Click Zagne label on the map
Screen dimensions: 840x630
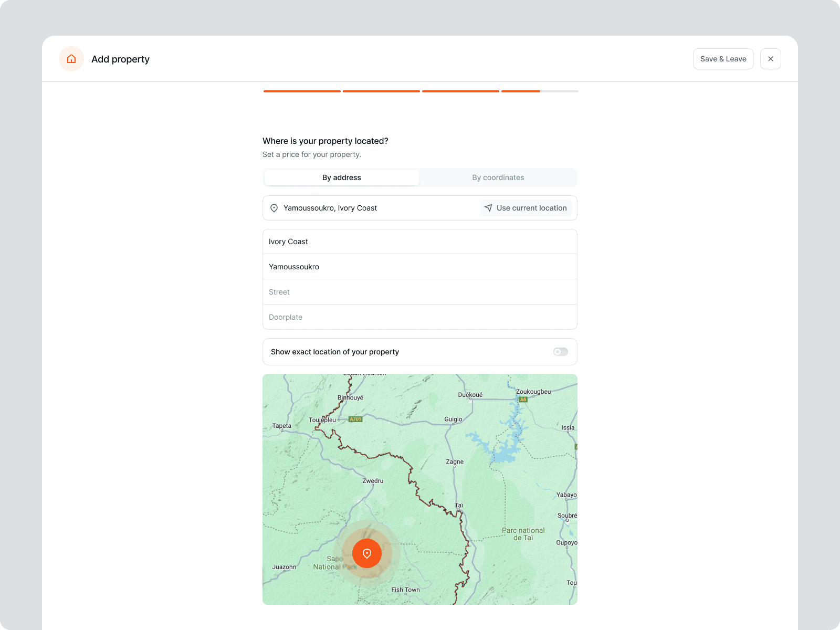pyautogui.click(x=455, y=462)
